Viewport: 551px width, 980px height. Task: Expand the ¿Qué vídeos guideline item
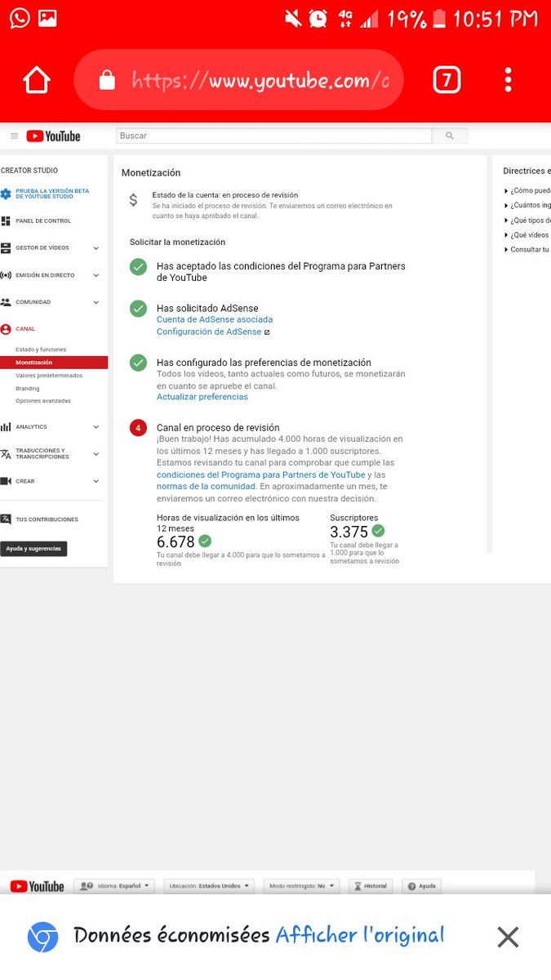[x=527, y=235]
